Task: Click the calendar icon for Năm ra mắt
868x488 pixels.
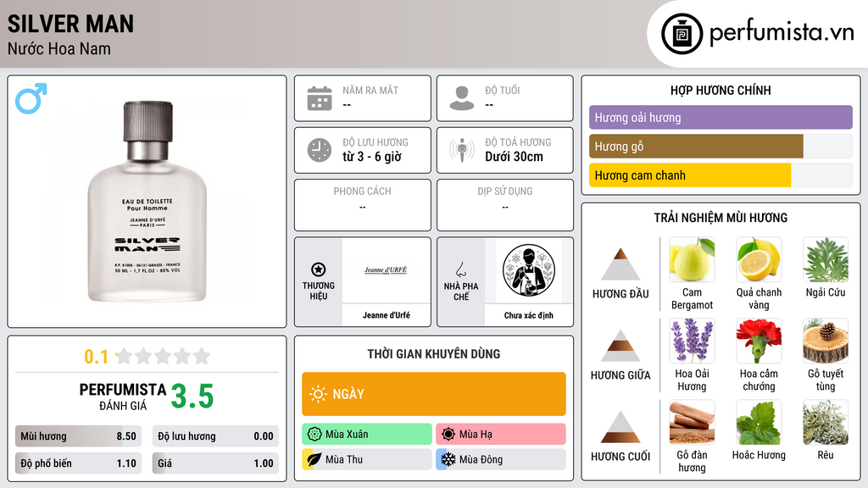Action: [320, 98]
